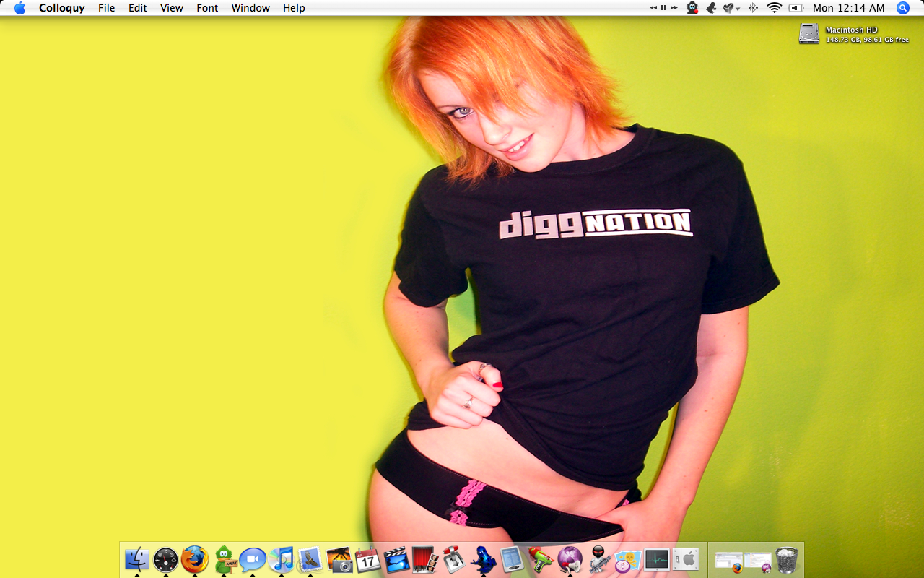The width and height of the screenshot is (924, 578).
Task: Click menu bar rewind track button
Action: (653, 8)
